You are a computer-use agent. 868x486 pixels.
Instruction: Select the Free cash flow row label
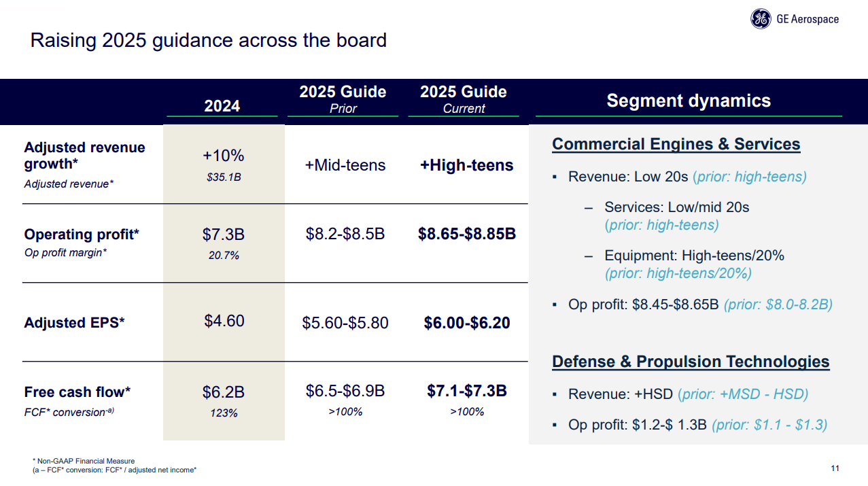[77, 392]
